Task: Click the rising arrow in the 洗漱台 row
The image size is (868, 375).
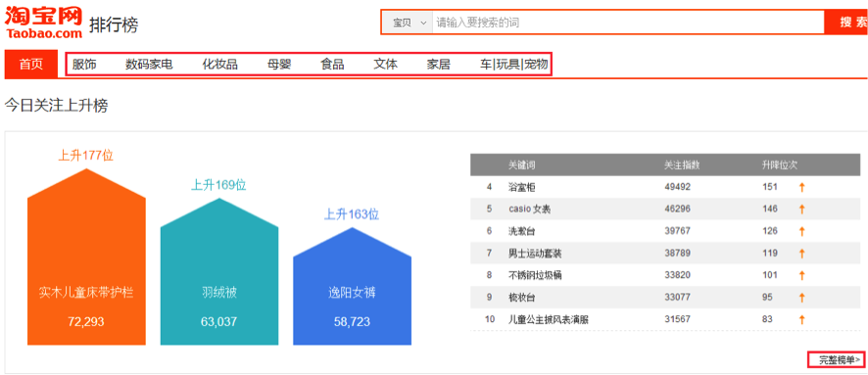Action: 801,231
